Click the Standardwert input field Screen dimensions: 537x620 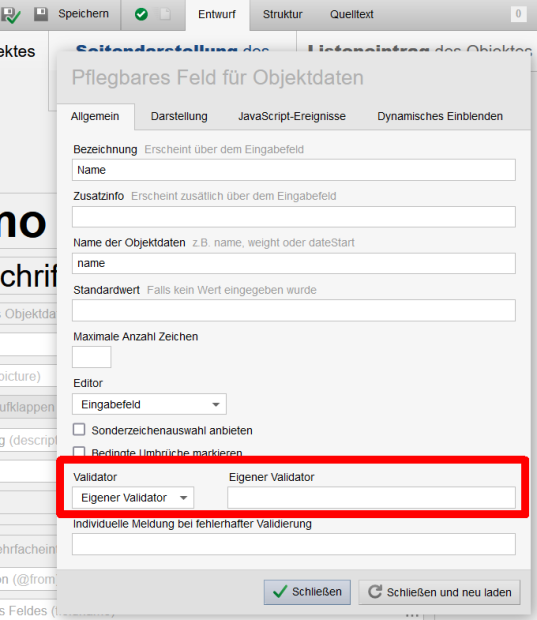pos(294,310)
